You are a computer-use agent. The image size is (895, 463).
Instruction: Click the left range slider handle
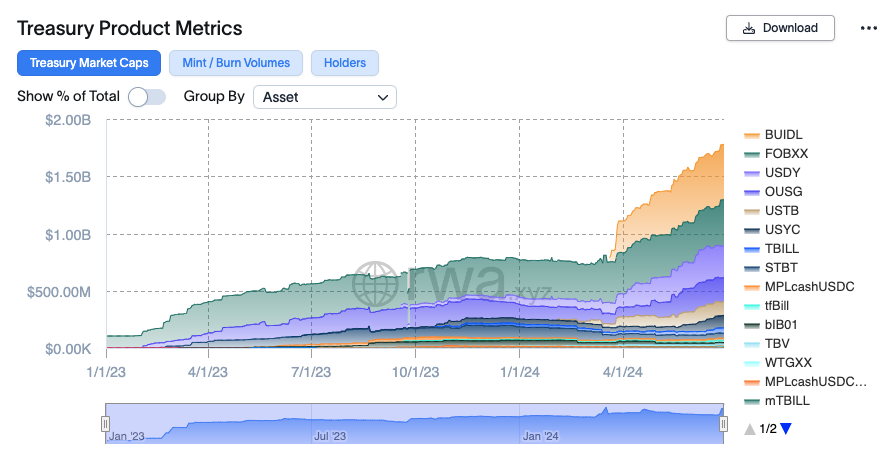(105, 424)
